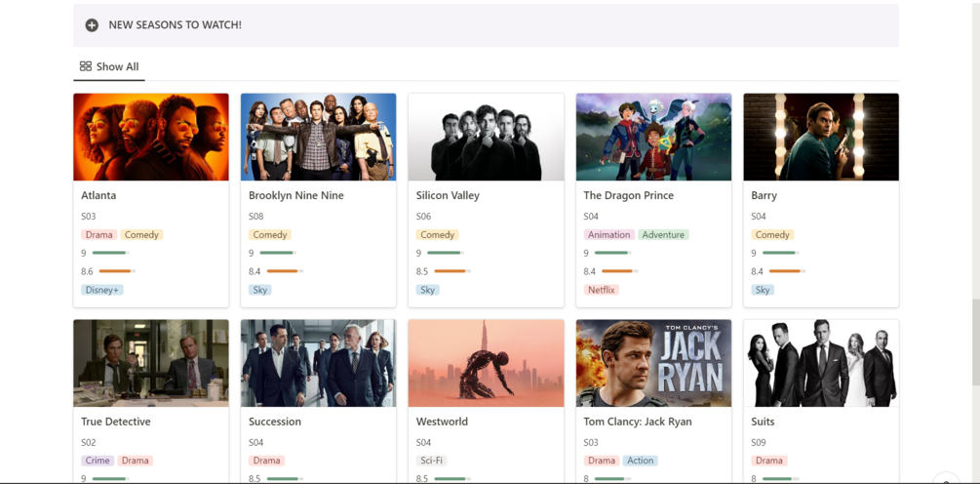Click Atlanta's green rating bar showing 9
The image size is (980, 484).
(x=110, y=254)
